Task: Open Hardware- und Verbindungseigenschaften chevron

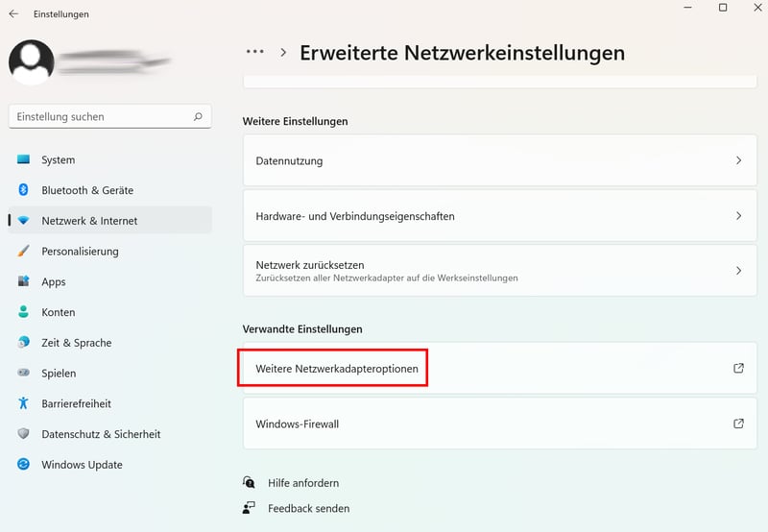Action: click(x=738, y=216)
